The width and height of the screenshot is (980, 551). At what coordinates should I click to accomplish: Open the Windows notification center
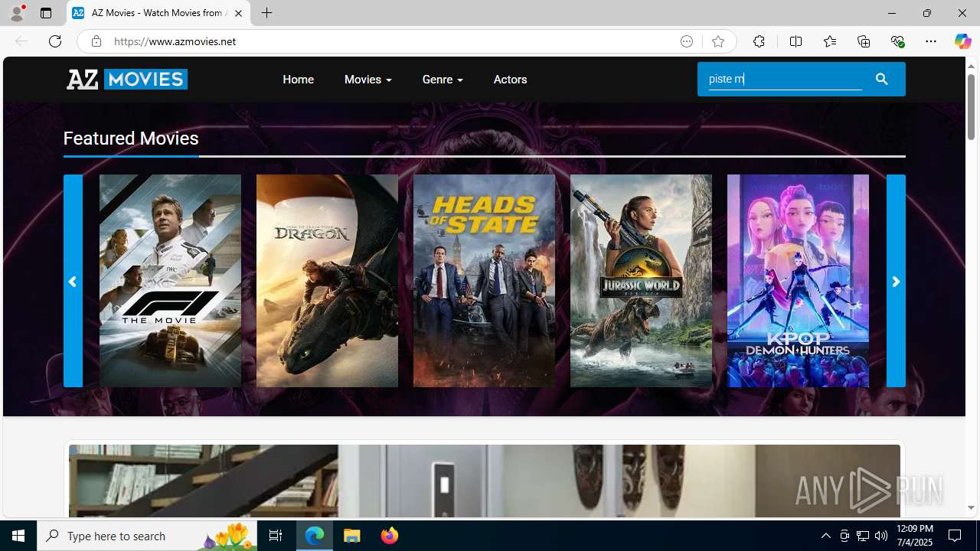[955, 536]
